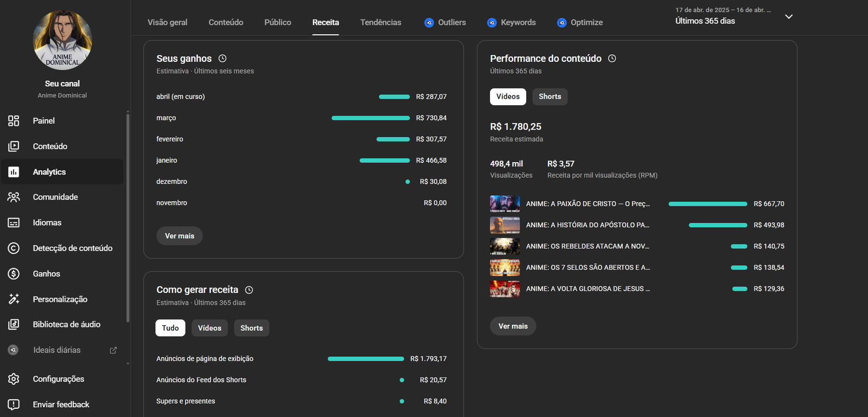Open the Configurações gear icon

14,379
